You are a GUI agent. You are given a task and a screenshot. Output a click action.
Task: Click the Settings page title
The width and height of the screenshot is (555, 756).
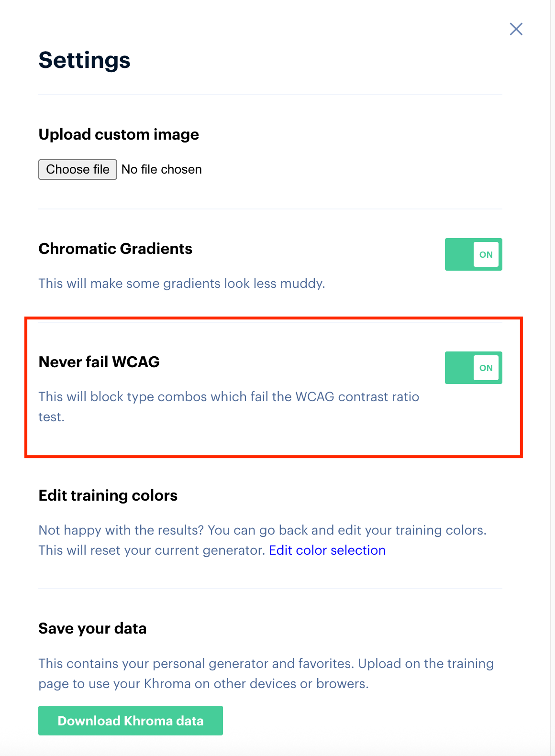click(84, 60)
